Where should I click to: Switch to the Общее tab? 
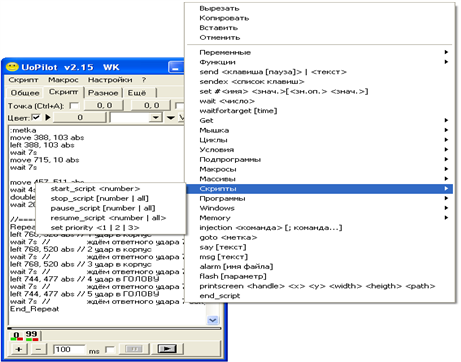click(25, 93)
